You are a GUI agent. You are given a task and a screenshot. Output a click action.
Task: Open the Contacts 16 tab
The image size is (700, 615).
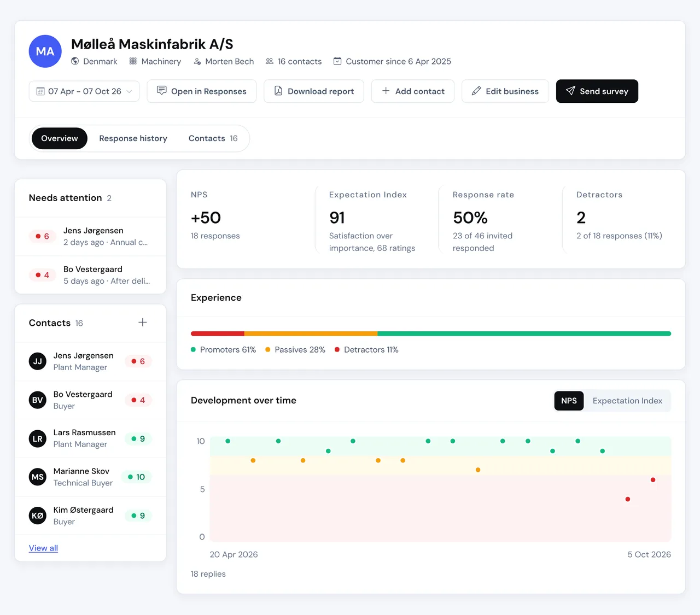pyautogui.click(x=213, y=138)
